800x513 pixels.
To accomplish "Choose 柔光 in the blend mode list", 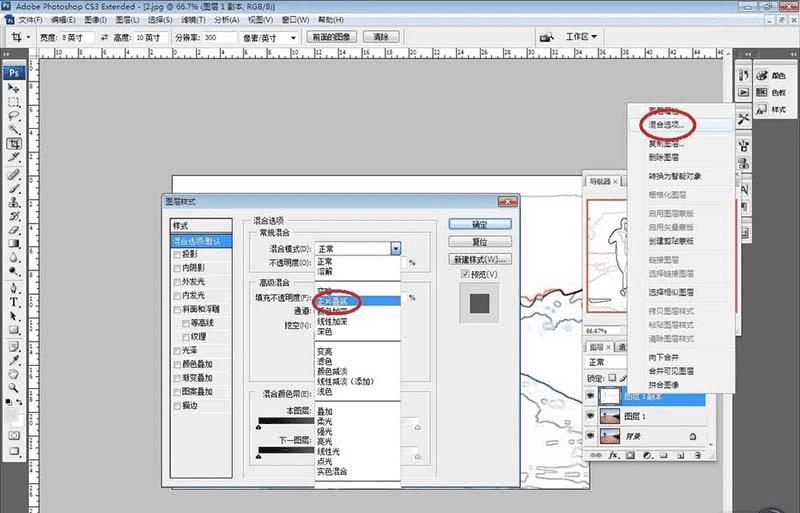I will (x=357, y=422).
